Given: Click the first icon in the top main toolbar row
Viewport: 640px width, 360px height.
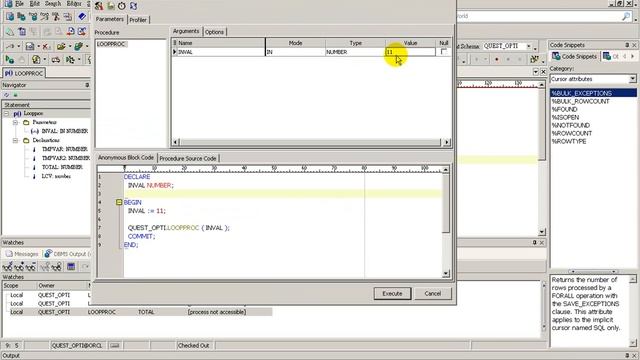Looking at the screenshot, I should (10, 17).
